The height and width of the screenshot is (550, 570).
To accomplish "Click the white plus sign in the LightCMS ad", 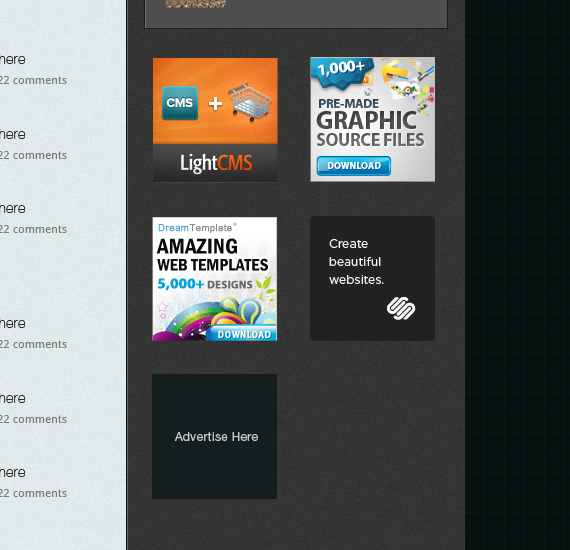I will (216, 104).
